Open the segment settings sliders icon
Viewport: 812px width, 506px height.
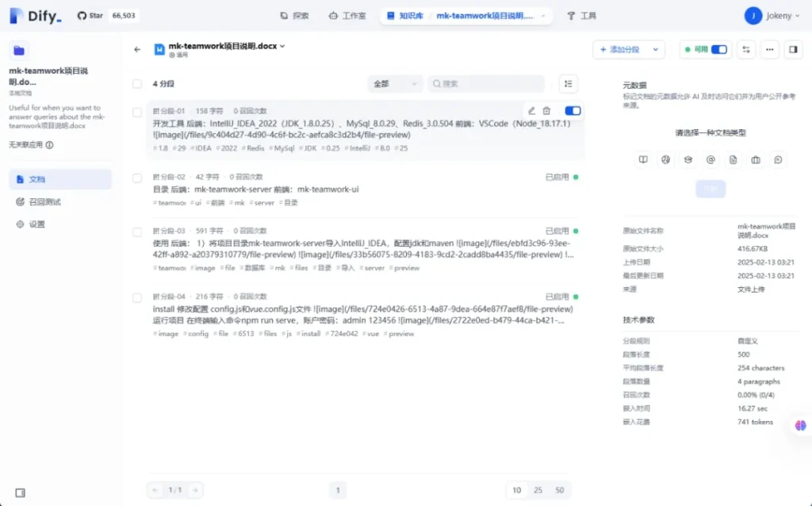(745, 49)
